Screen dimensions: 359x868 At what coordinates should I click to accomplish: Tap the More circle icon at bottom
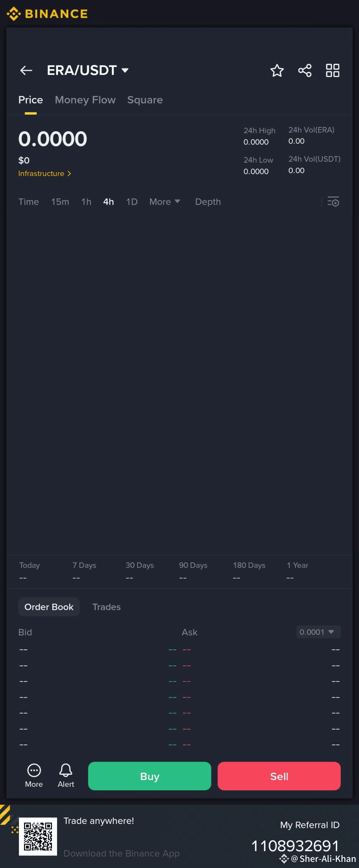[x=34, y=775]
